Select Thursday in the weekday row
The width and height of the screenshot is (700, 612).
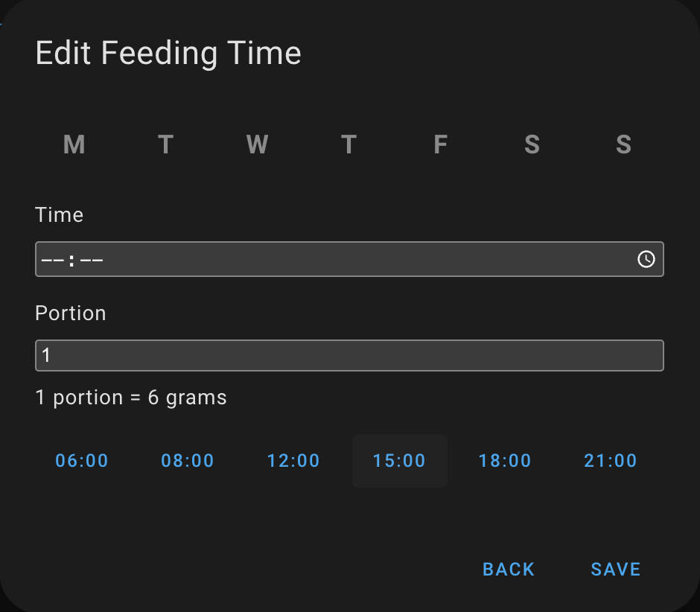coord(349,144)
